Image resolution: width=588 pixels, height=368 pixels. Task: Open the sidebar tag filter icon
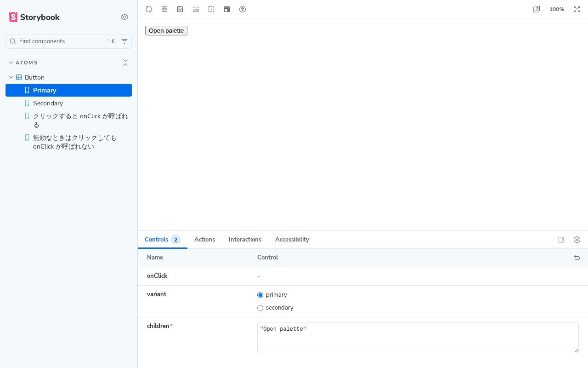124,41
